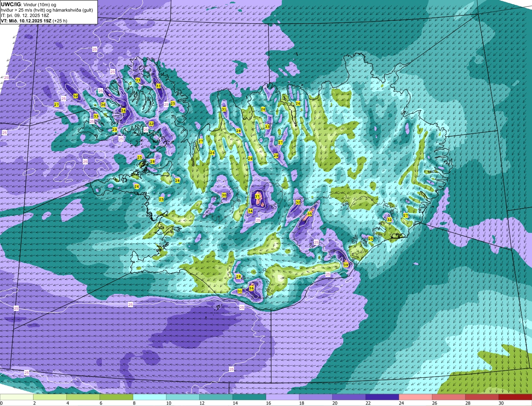Click the 2 label under the color scale
This screenshot has height=406, width=532.
34,403
